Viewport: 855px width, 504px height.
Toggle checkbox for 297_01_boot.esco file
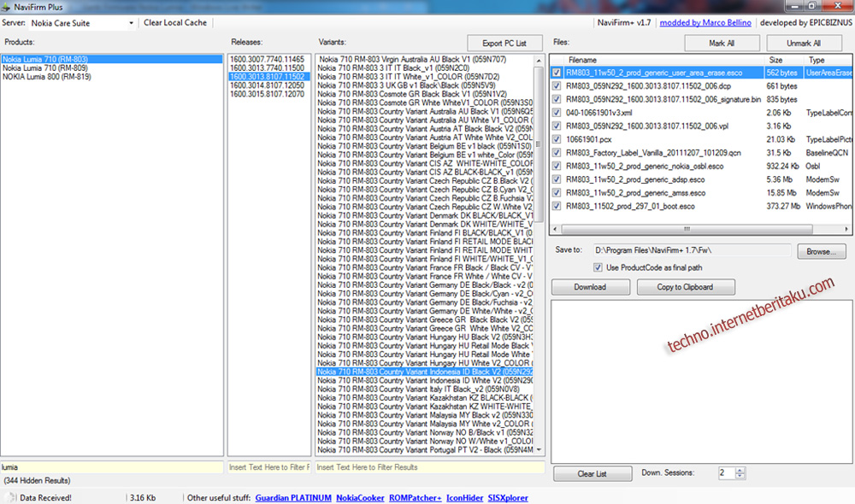click(x=557, y=206)
